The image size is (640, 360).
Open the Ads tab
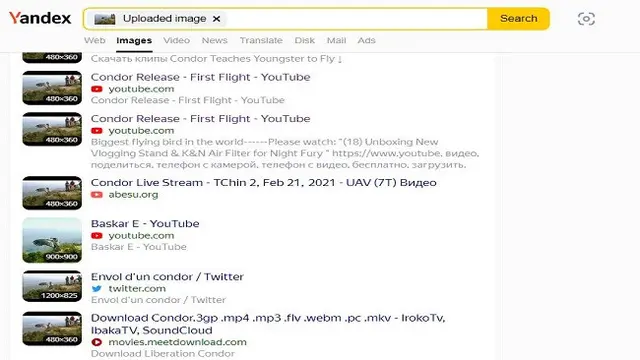click(x=366, y=40)
